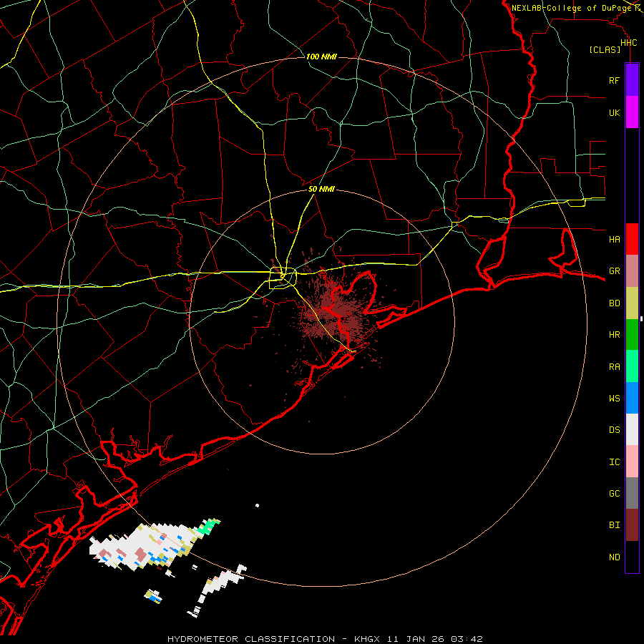Viewport: 644px width, 644px height.
Task: Click the UK magenta legend swatch
Action: pyautogui.click(x=632, y=112)
